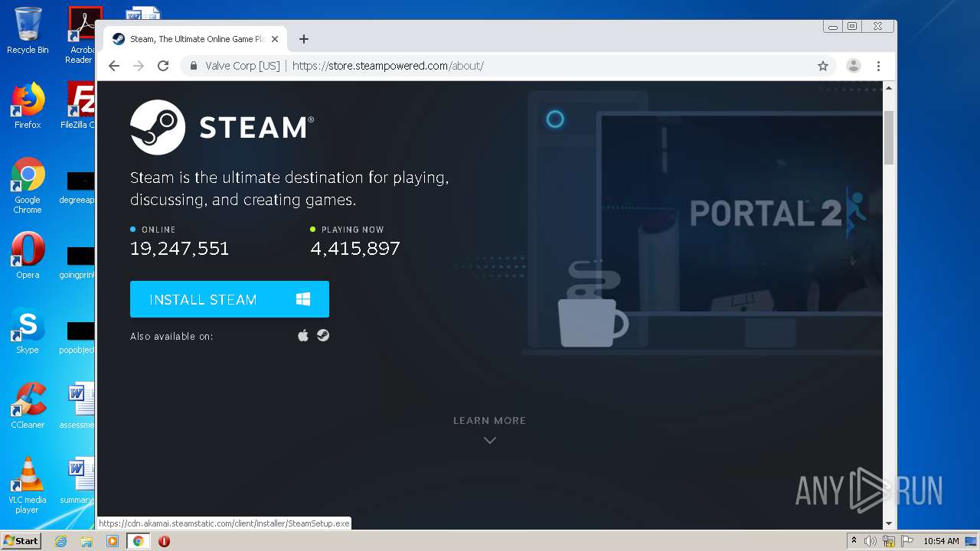Open the VLC media player desktop shortcut
The height and width of the screenshot is (551, 980).
[28, 485]
